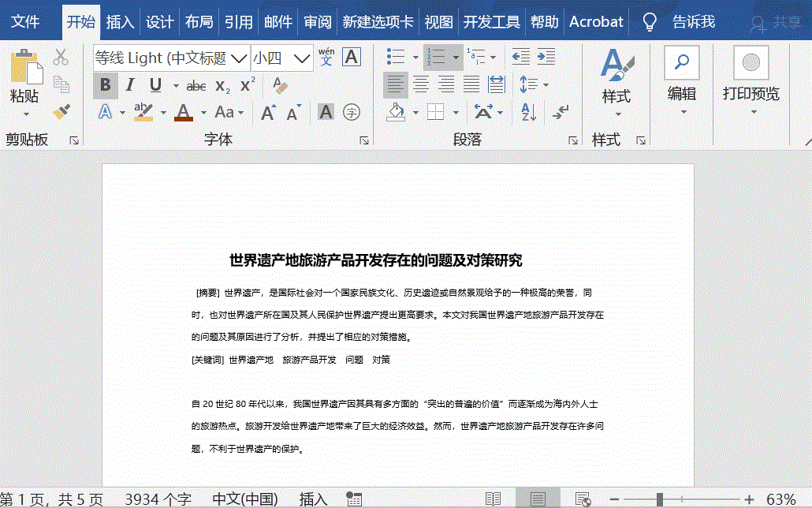Open the 审阅 ribbon tab
The image size is (812, 508).
click(317, 21)
